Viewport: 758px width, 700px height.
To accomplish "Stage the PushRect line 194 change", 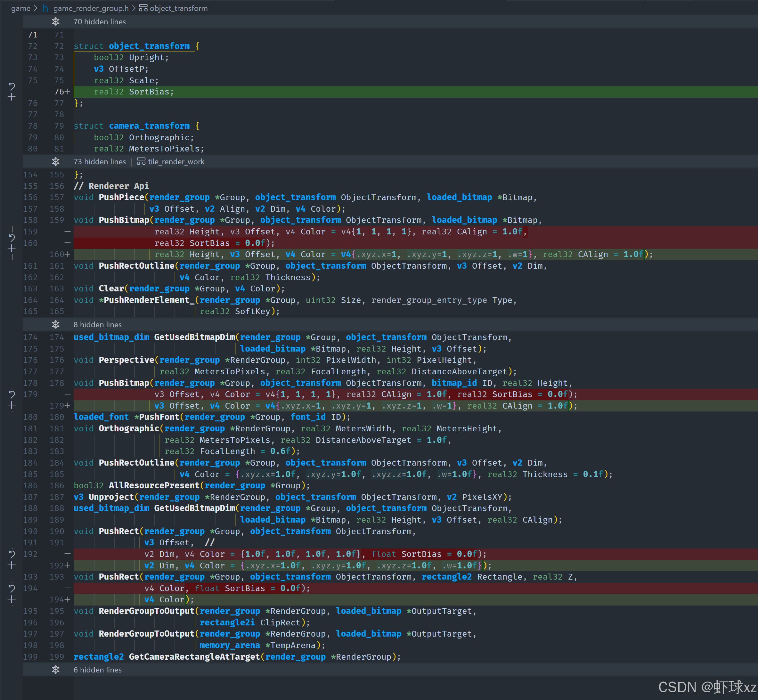I will tap(12, 600).
